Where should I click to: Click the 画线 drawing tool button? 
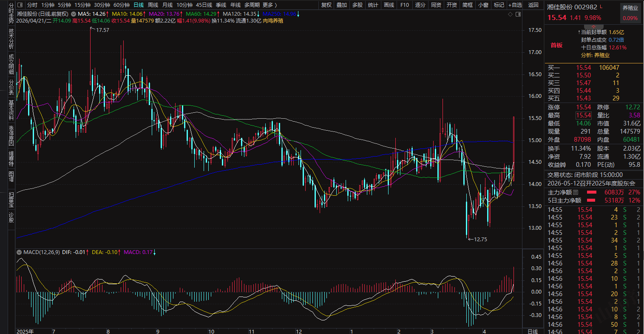click(389, 5)
